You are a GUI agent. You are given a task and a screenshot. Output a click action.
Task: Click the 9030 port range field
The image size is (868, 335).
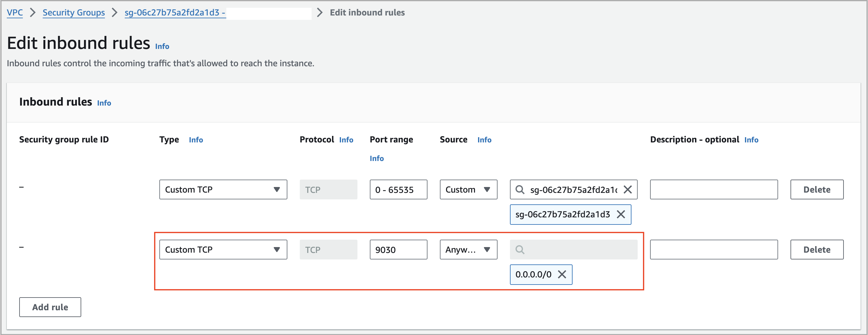398,250
